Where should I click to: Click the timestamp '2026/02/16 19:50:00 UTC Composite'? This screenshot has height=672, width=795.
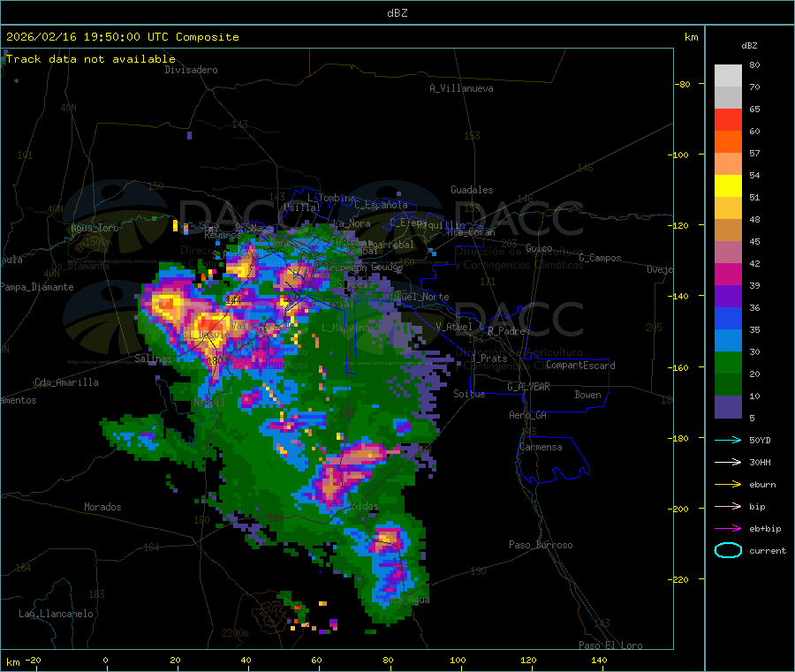[x=122, y=37]
